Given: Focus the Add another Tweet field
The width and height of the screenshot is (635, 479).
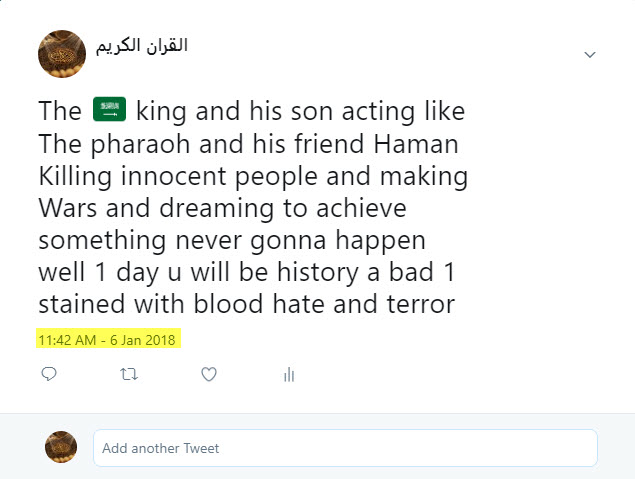Looking at the screenshot, I should point(345,448).
